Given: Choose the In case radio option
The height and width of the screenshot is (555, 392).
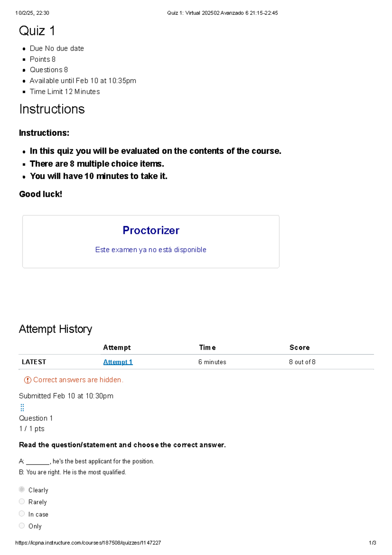Looking at the screenshot, I should click(22, 513).
